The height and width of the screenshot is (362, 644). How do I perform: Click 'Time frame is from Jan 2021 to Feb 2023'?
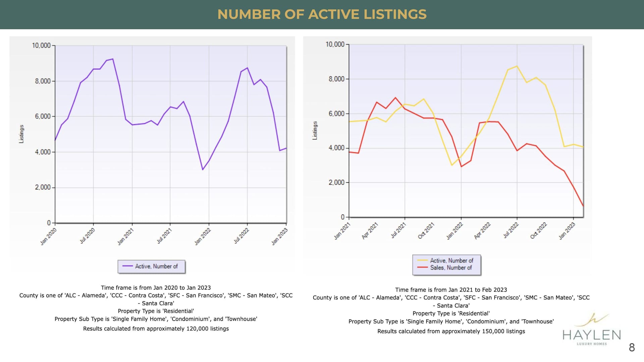[x=451, y=290]
